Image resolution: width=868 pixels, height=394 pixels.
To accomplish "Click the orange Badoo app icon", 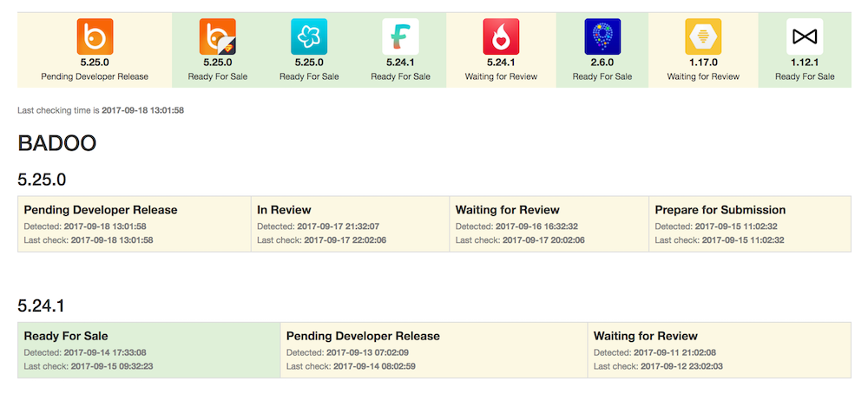I will click(x=95, y=36).
